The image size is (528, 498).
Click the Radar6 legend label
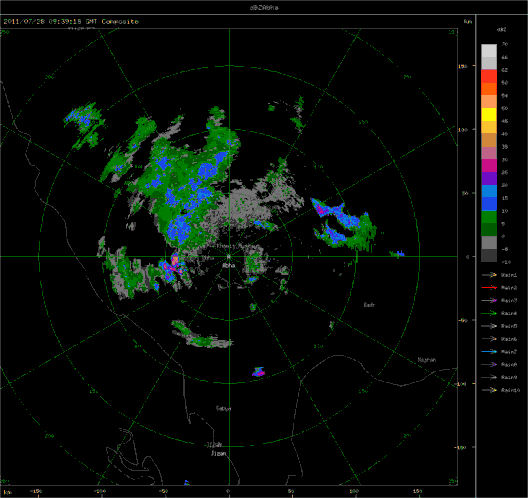[x=509, y=339]
